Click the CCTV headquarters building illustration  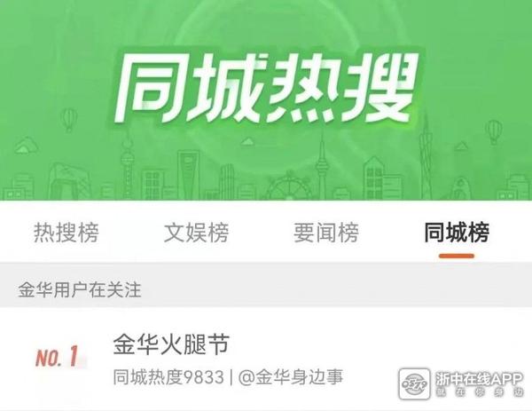[69, 182]
